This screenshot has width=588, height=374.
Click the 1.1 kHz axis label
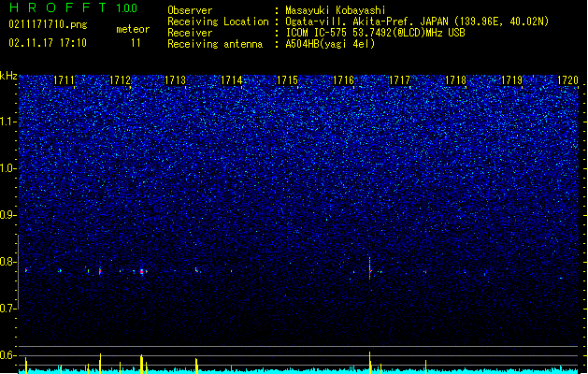pos(8,122)
